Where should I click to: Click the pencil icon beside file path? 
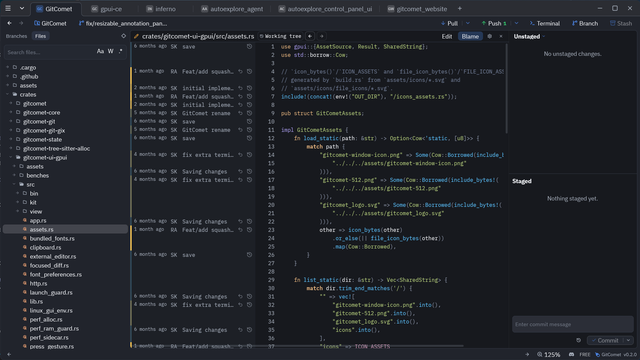pos(136,36)
